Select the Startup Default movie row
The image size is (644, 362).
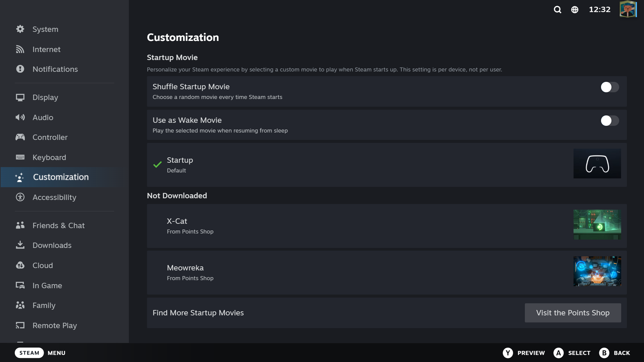tap(387, 165)
